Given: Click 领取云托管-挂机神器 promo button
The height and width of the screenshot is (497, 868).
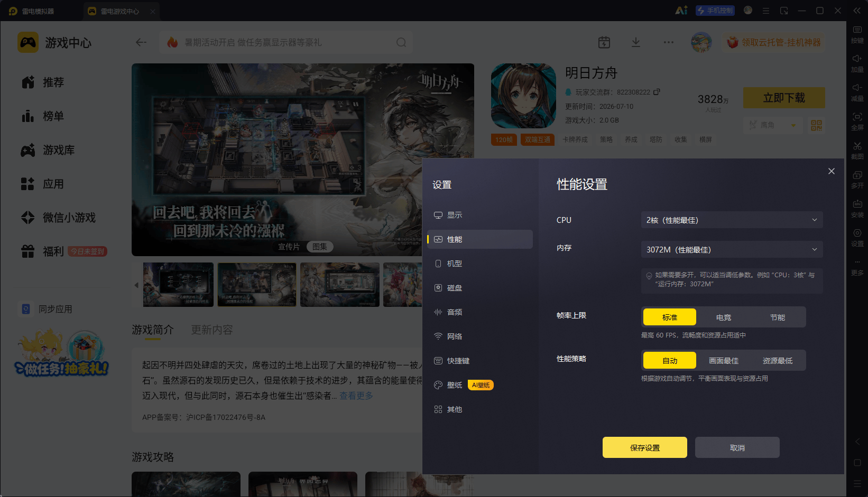Looking at the screenshot, I should (774, 42).
